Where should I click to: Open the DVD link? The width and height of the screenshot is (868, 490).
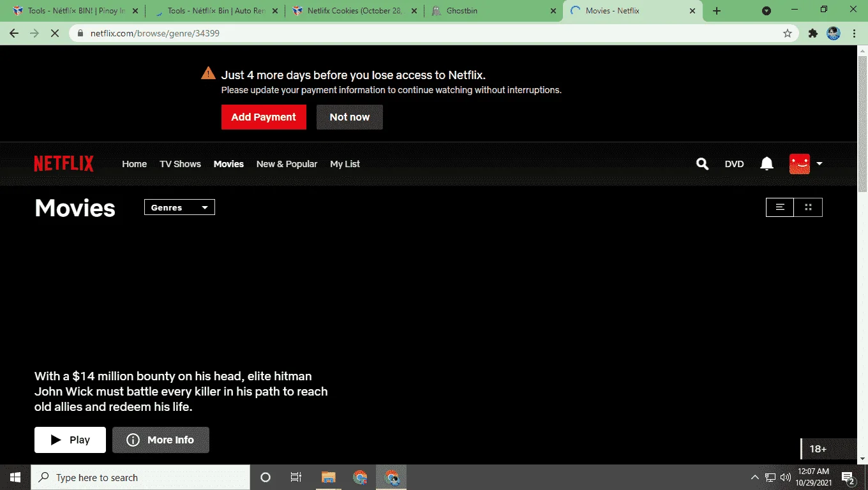coord(734,164)
